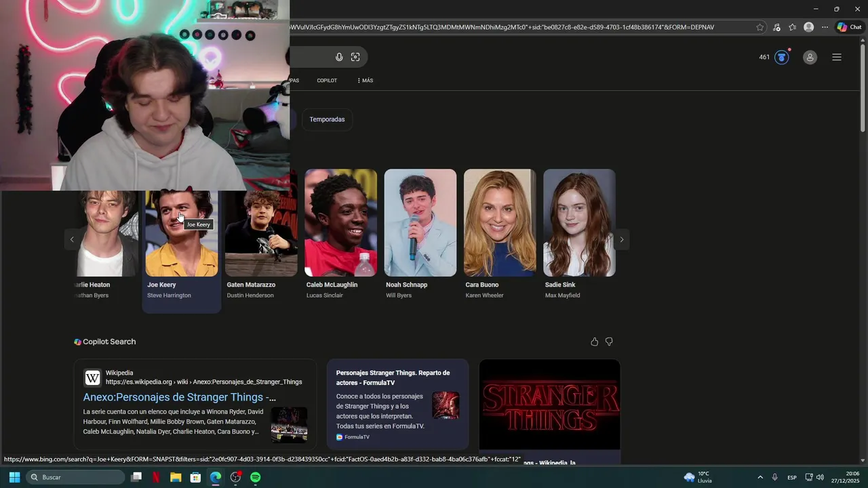The width and height of the screenshot is (868, 488).
Task: Open the browser profile avatar
Action: tap(808, 27)
